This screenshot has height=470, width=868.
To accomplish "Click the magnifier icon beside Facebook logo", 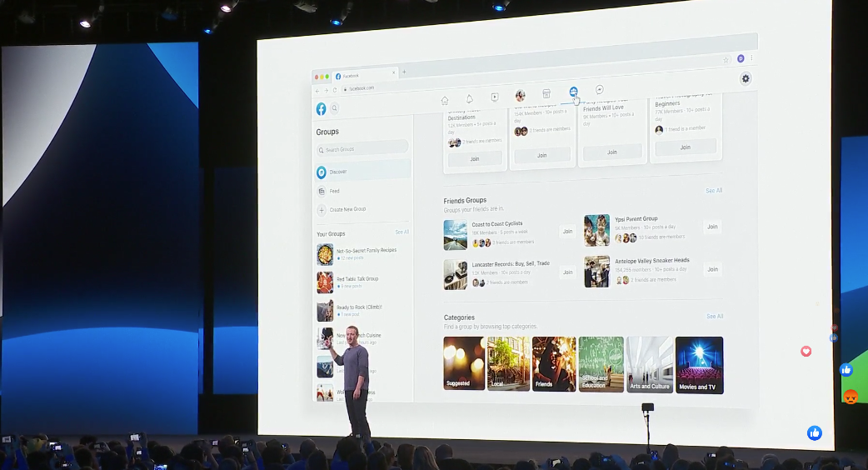I will tap(335, 108).
